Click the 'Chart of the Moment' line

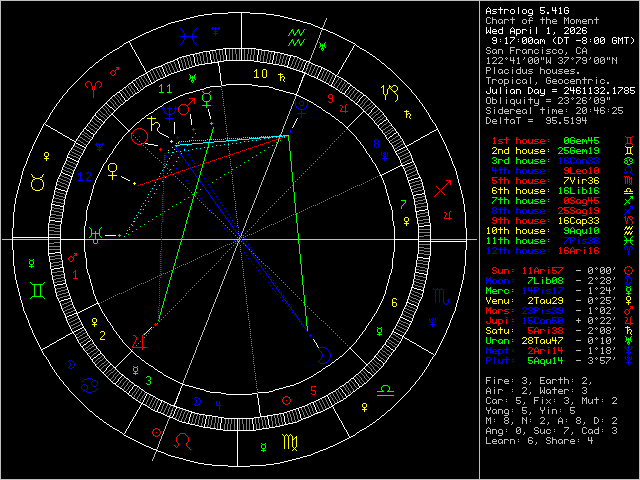click(x=542, y=21)
